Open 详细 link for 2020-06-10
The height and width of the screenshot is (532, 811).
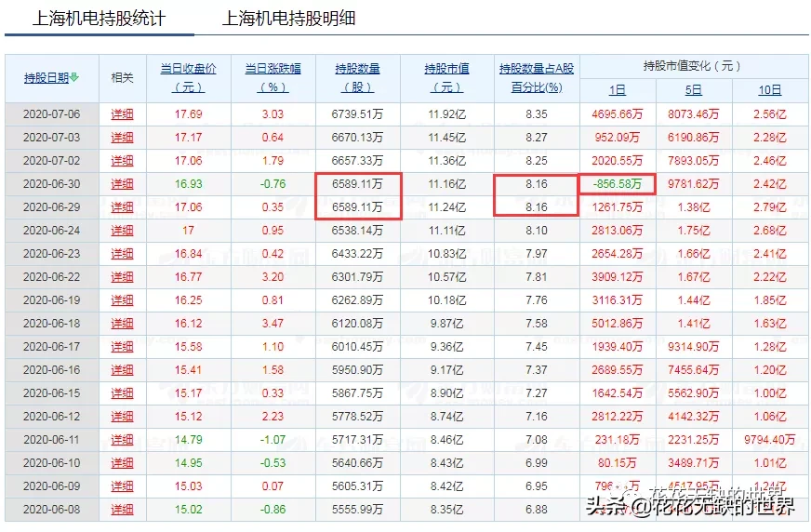click(122, 463)
